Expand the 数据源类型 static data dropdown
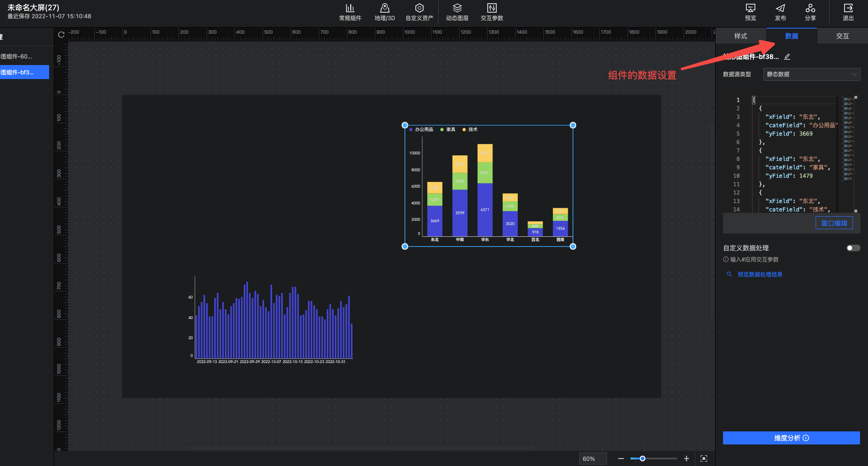Image resolution: width=868 pixels, height=466 pixels. click(811, 74)
